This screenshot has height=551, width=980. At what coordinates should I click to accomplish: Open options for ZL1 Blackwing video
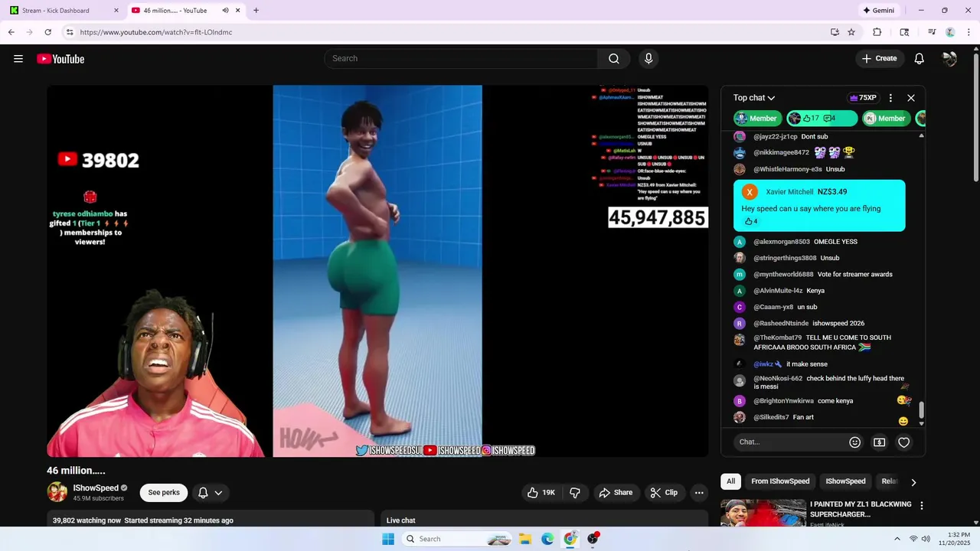point(922,506)
